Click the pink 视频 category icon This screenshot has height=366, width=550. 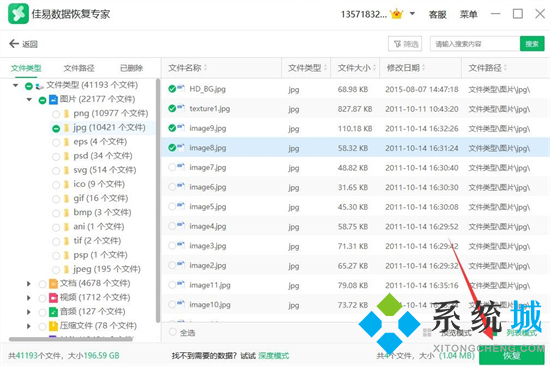coord(53,298)
